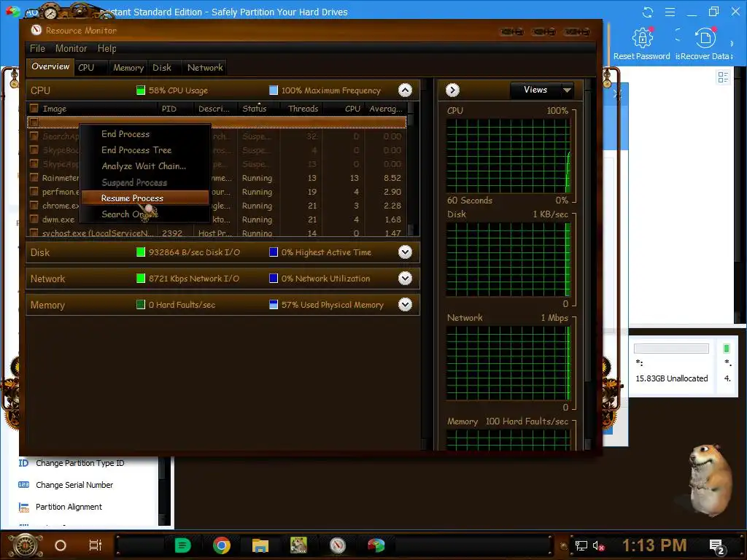
Task: Open Task View on taskbar
Action: [x=96, y=545]
